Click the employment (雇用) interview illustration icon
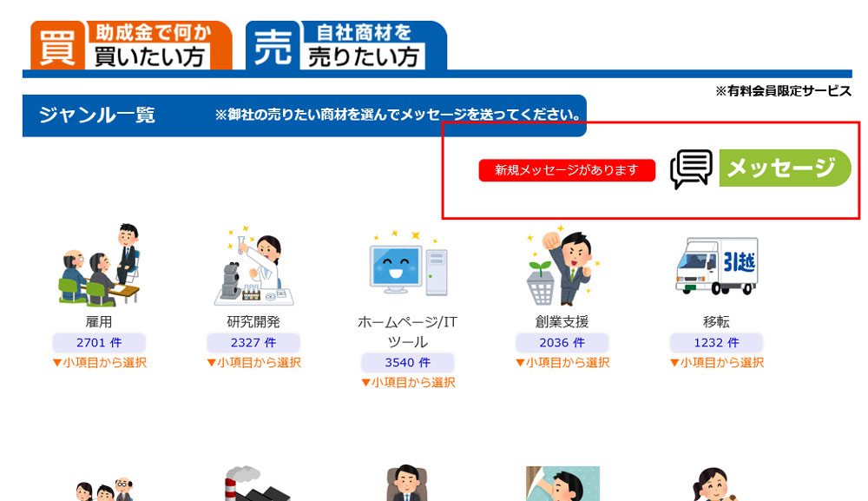This screenshot has height=501, width=868. (x=99, y=265)
